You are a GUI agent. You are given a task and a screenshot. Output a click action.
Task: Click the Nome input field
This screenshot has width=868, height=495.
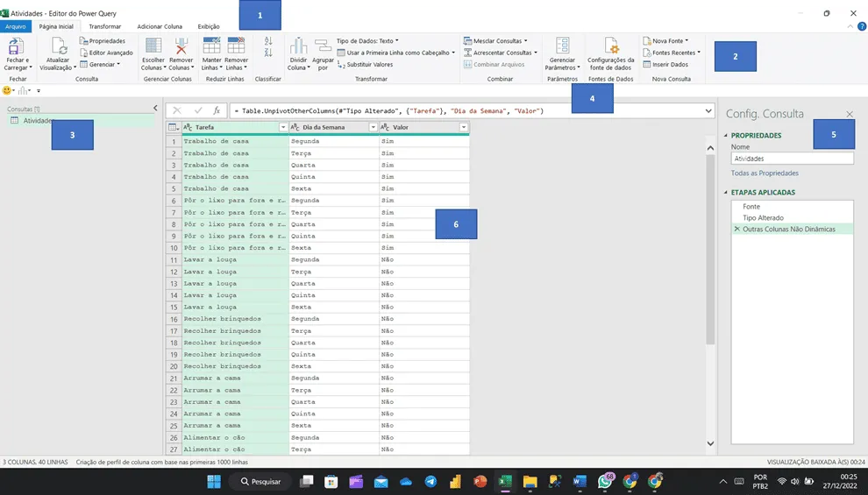click(793, 159)
